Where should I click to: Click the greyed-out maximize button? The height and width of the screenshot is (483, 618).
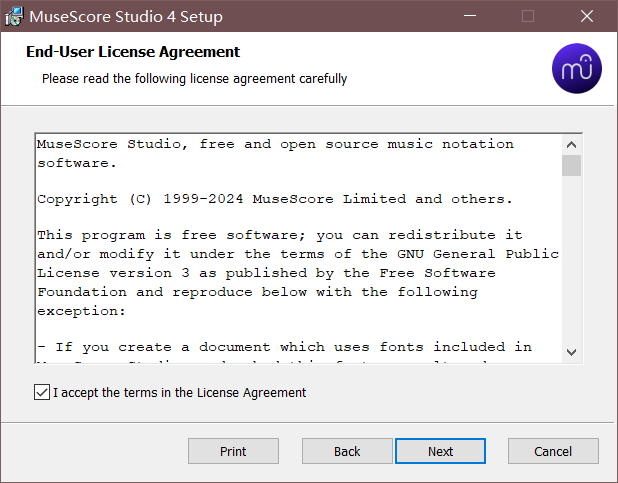click(x=528, y=16)
